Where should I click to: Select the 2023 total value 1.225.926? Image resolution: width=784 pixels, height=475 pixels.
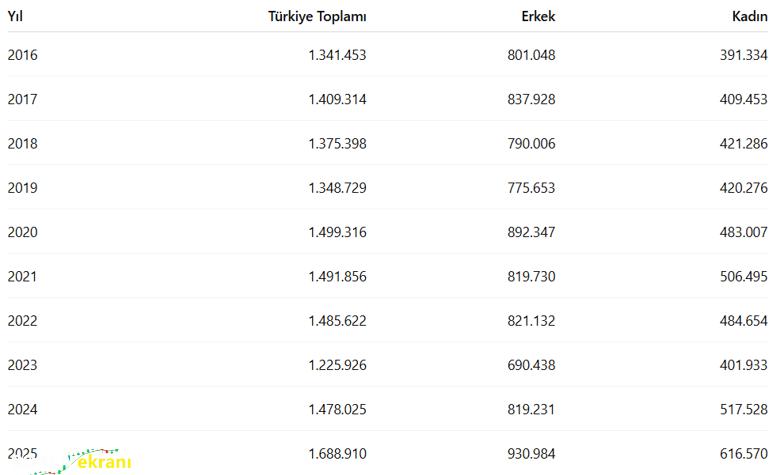pyautogui.click(x=337, y=365)
